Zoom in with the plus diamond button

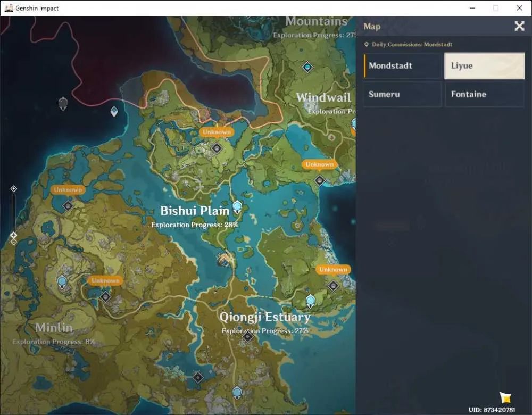pyautogui.click(x=14, y=189)
